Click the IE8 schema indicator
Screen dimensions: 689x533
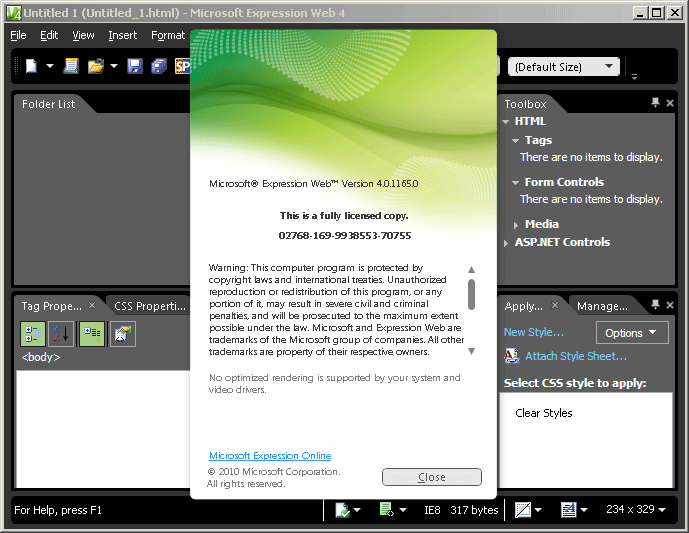(x=432, y=510)
